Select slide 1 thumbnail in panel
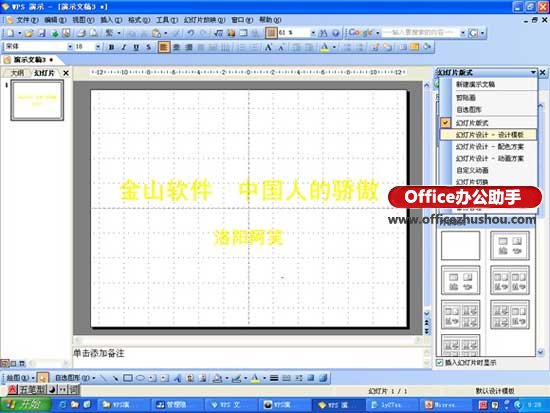This screenshot has height=413, width=550. coord(37,100)
